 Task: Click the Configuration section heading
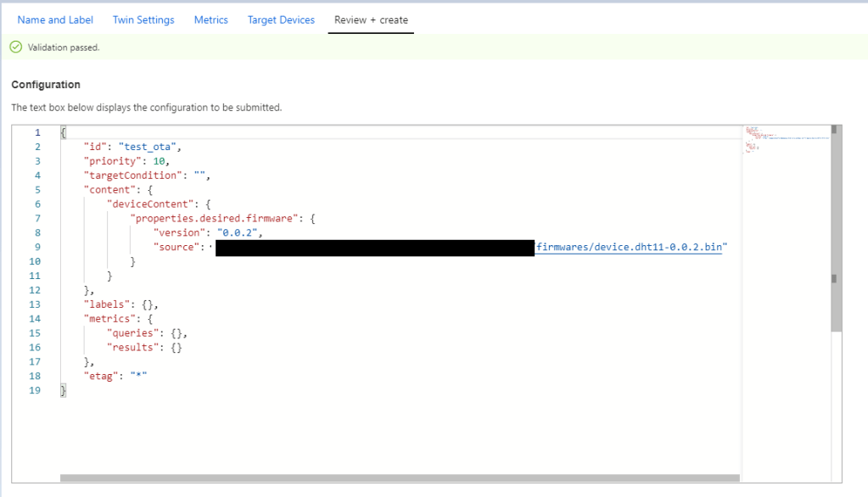pyautogui.click(x=46, y=85)
